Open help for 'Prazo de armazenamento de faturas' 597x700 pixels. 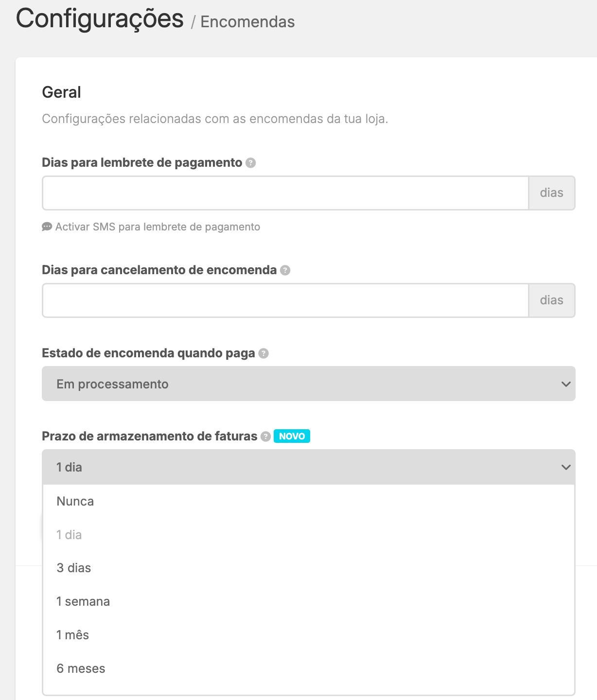(265, 437)
